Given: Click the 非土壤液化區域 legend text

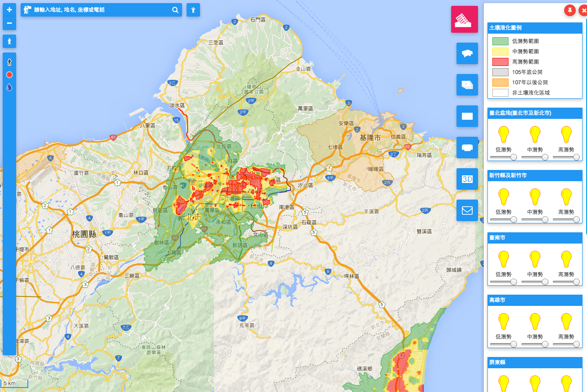Looking at the screenshot, I should (x=531, y=93).
